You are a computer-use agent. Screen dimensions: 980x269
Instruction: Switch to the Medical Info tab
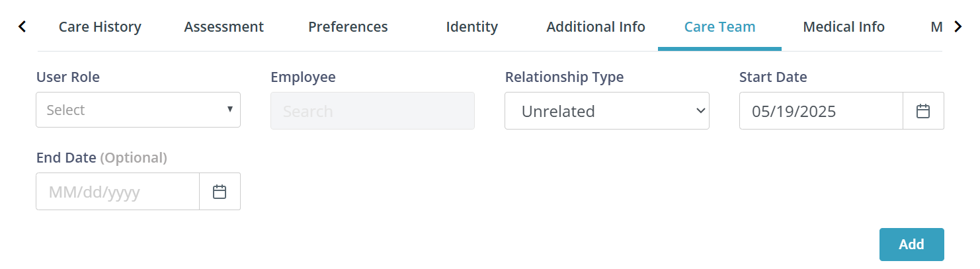tap(844, 27)
